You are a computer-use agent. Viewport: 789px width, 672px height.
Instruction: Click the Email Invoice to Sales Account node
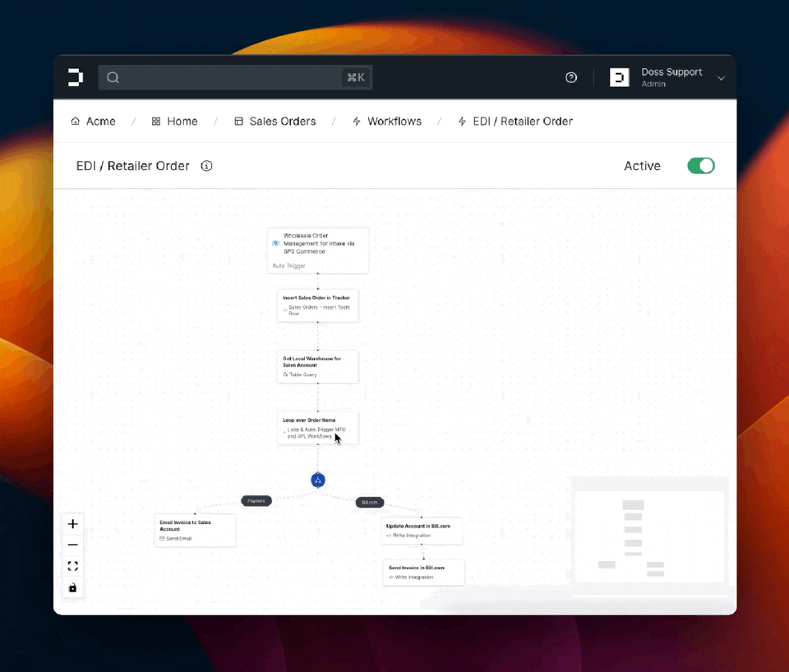pyautogui.click(x=195, y=530)
